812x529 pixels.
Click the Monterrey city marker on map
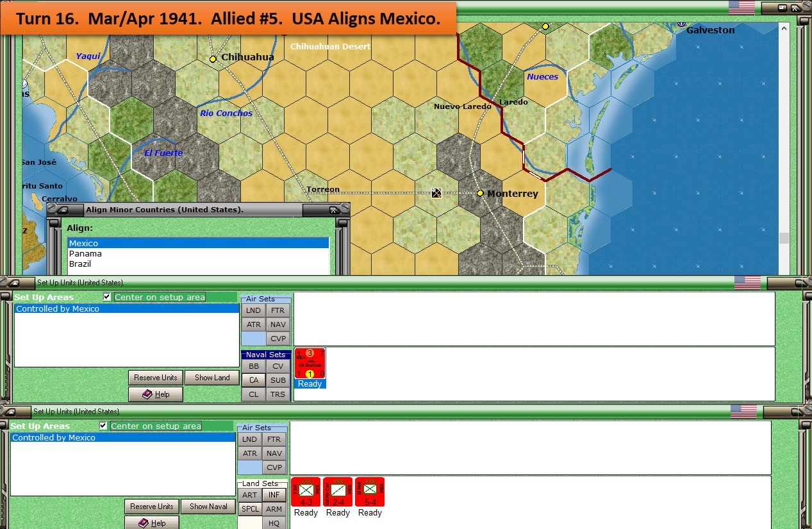click(x=480, y=193)
